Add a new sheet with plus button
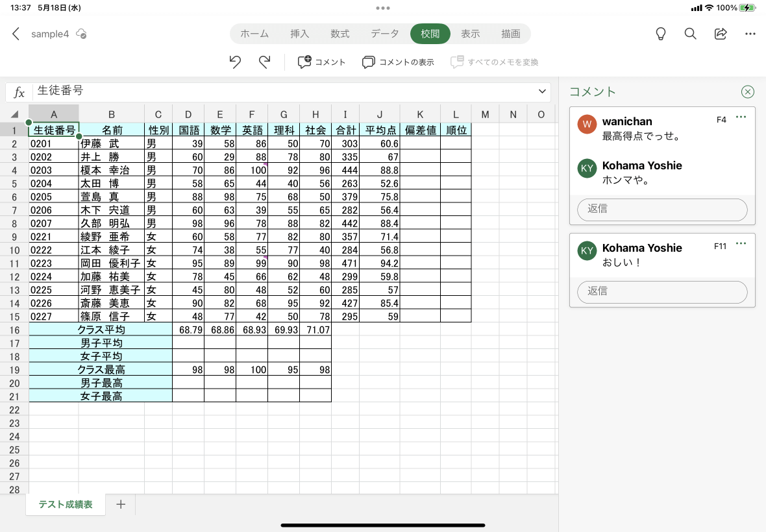 coord(120,504)
